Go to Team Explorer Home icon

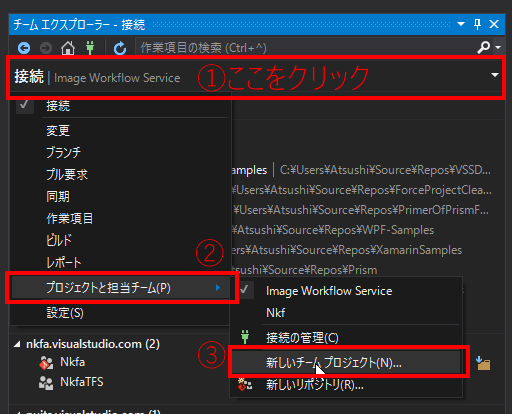[68, 48]
